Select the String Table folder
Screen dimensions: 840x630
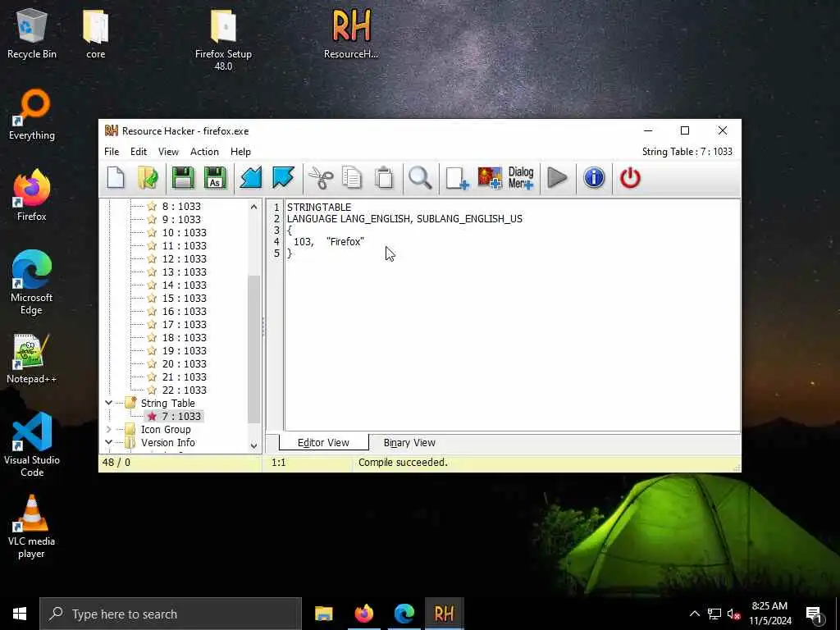coord(167,403)
